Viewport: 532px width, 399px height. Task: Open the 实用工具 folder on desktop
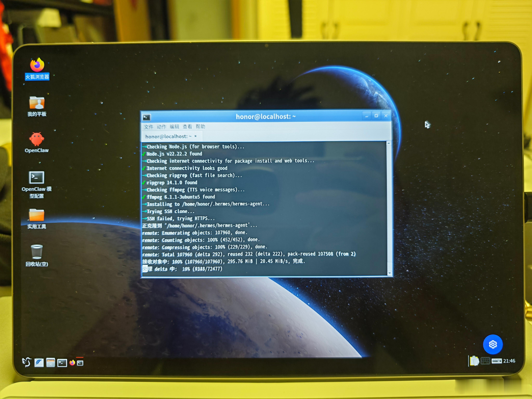pyautogui.click(x=36, y=219)
